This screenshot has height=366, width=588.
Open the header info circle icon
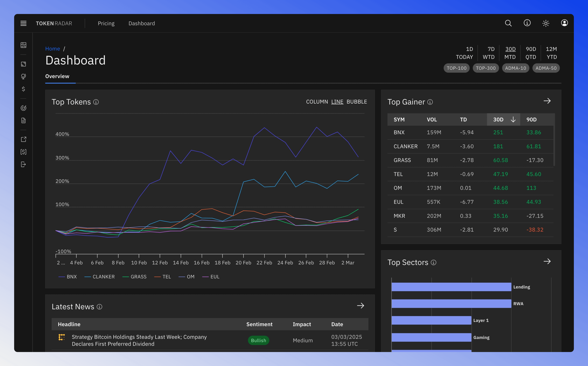[x=527, y=23]
